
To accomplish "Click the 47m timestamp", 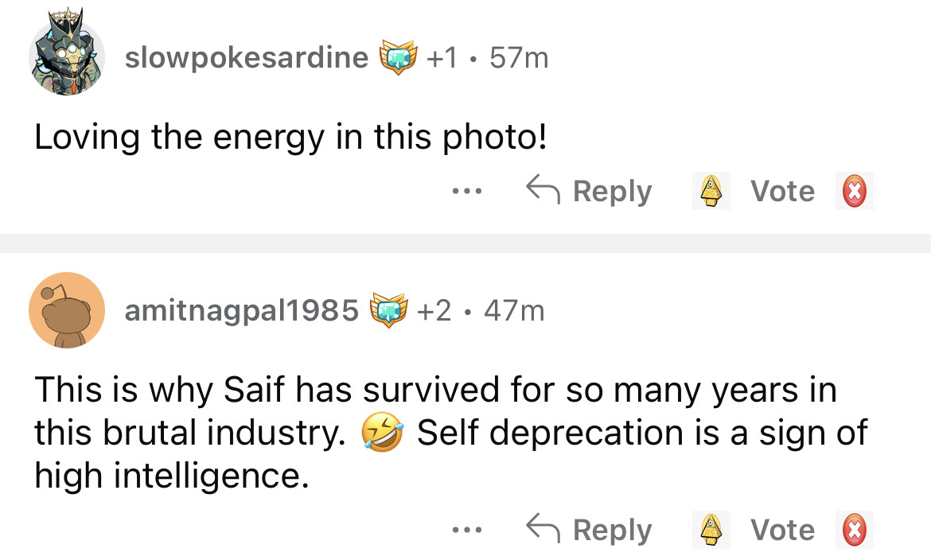I will pos(513,309).
